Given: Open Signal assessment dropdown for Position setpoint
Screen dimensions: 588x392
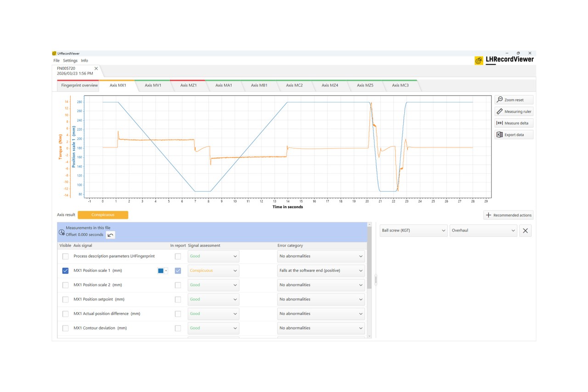Looking at the screenshot, I should coord(213,300).
